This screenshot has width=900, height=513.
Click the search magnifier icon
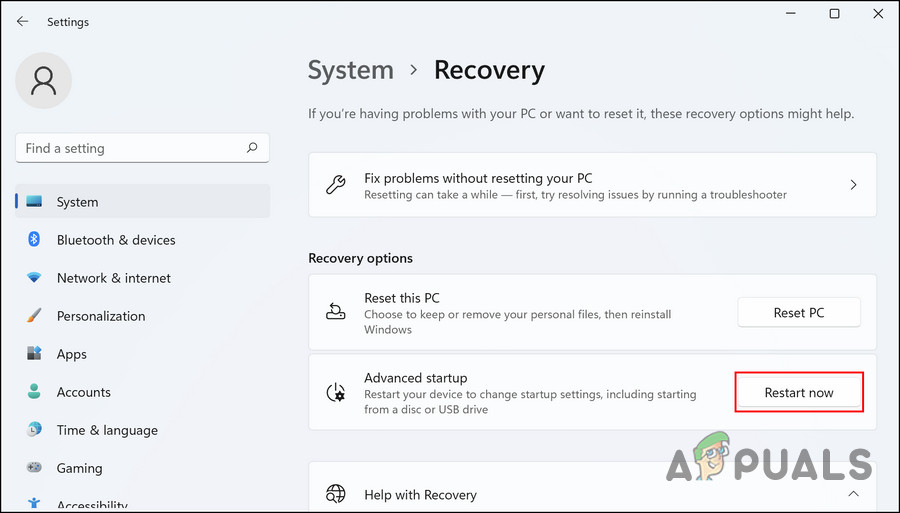[x=252, y=148]
